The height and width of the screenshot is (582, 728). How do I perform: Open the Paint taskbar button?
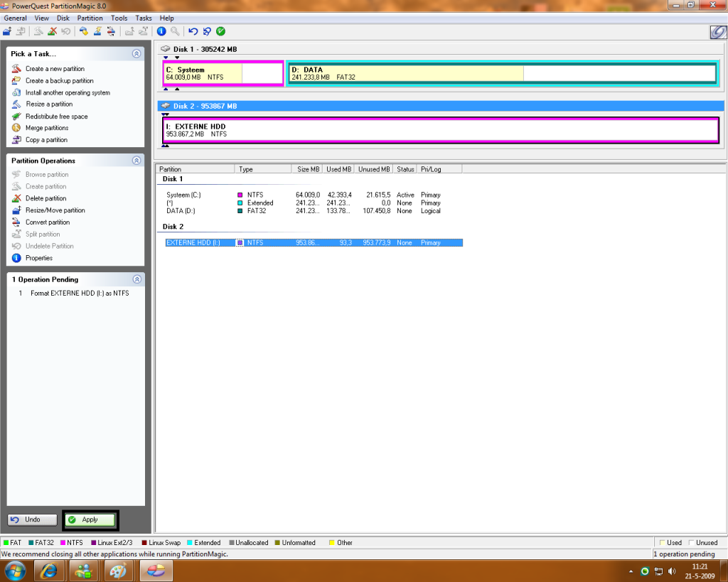118,571
